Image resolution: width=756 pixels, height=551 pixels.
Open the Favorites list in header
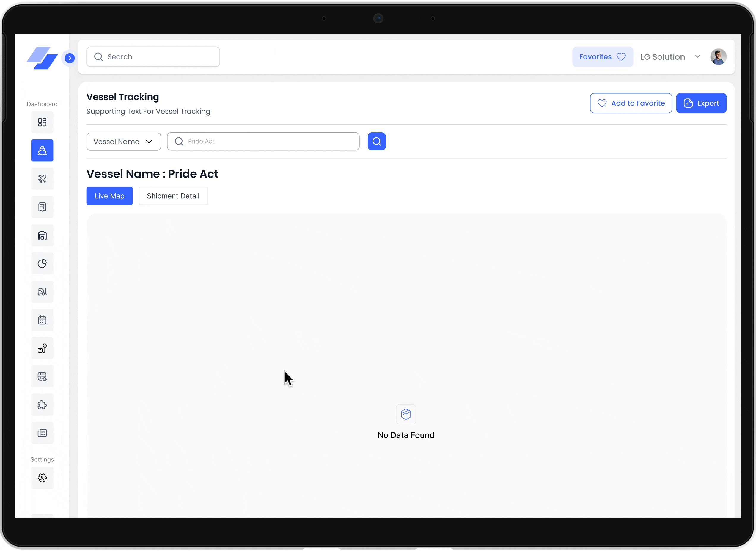point(602,57)
